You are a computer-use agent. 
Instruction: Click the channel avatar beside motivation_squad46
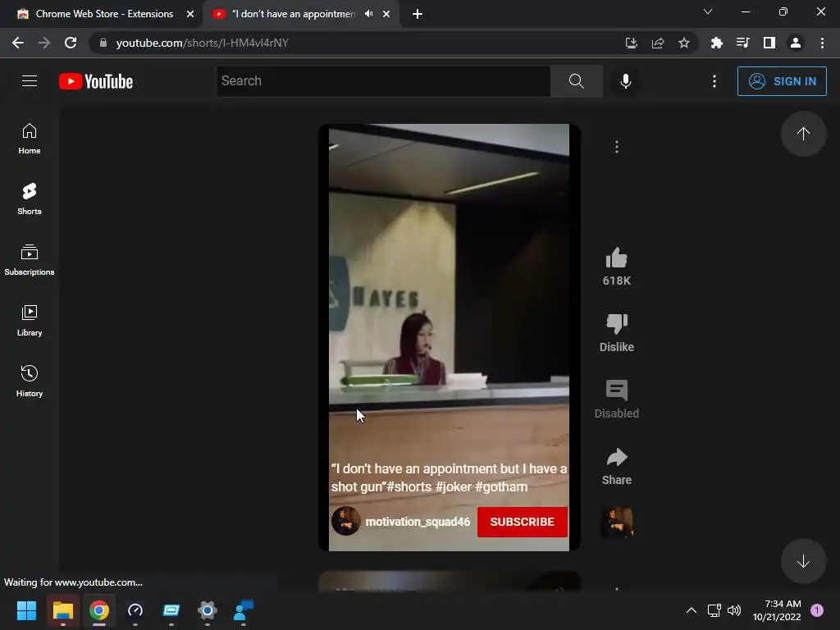[x=345, y=521]
